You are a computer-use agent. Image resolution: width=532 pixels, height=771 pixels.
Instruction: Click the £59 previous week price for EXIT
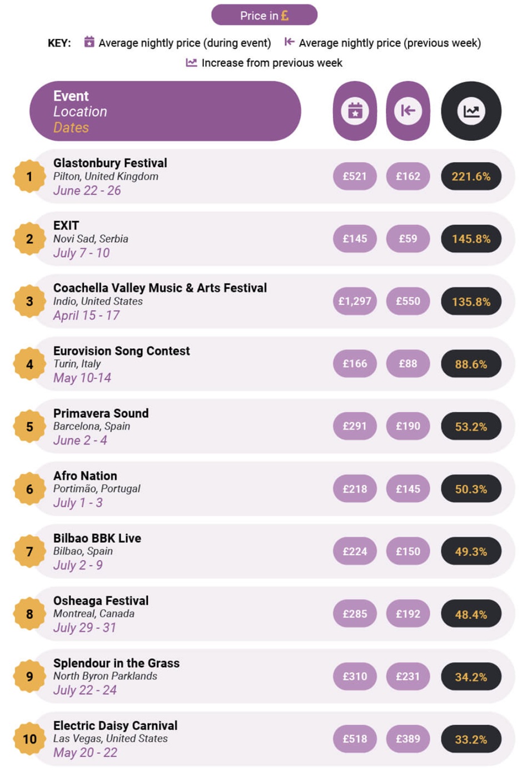pos(408,239)
